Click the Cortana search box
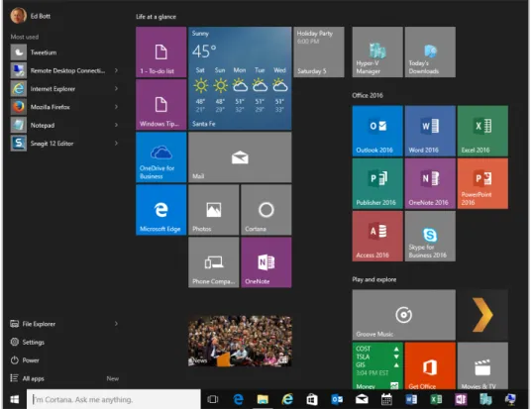532x409 pixels. tap(114, 399)
